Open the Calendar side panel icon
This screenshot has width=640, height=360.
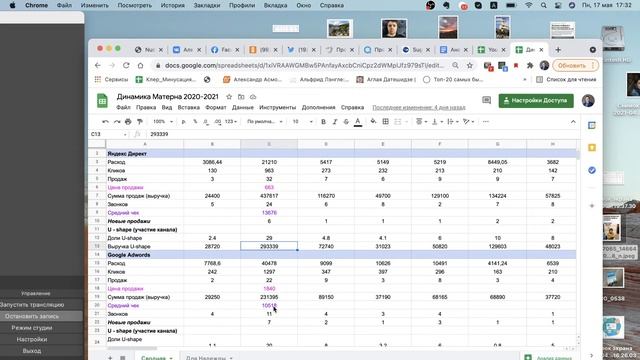592,126
